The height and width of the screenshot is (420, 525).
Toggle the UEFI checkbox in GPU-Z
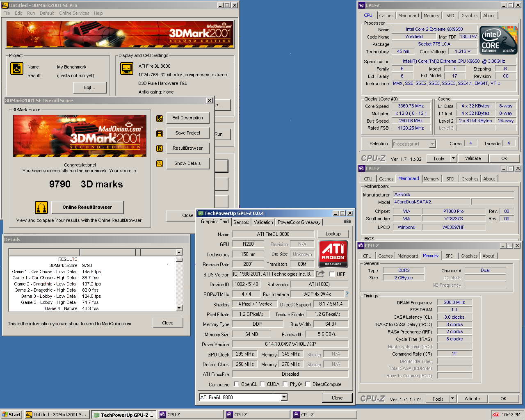[332, 274]
